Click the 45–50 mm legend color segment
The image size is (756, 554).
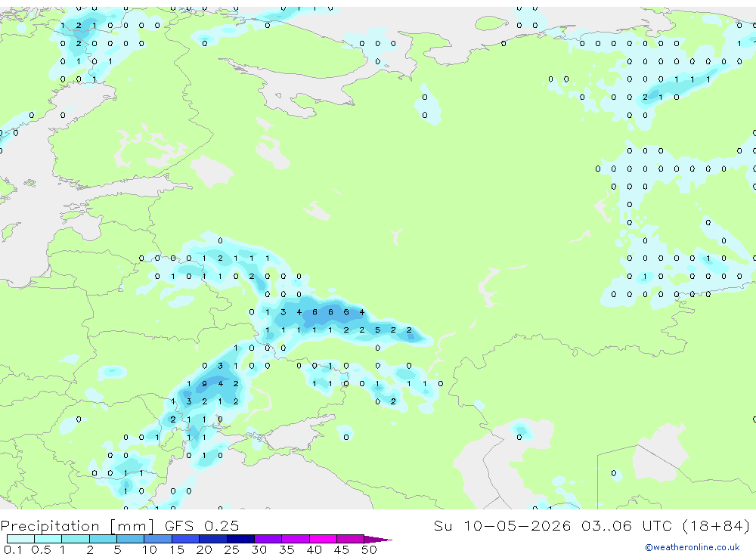click(351, 539)
